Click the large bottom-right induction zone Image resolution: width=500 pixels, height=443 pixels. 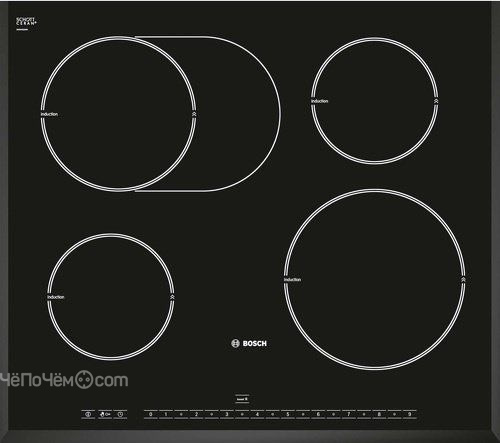(x=375, y=279)
